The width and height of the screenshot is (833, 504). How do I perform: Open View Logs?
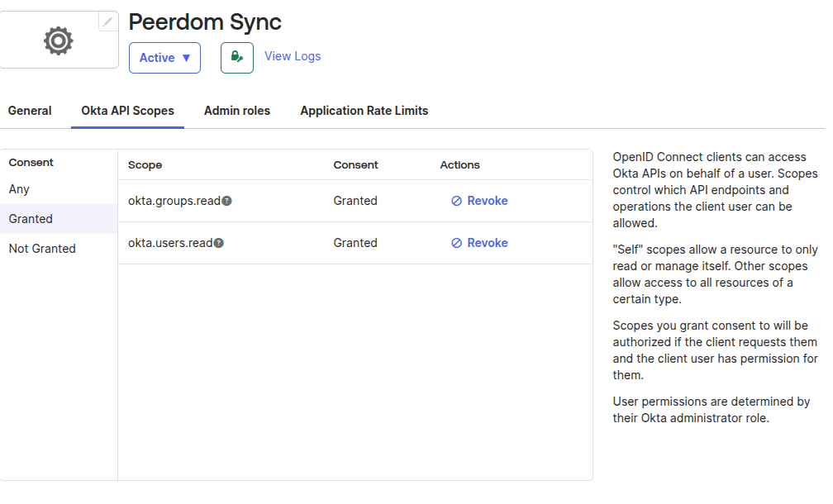293,55
